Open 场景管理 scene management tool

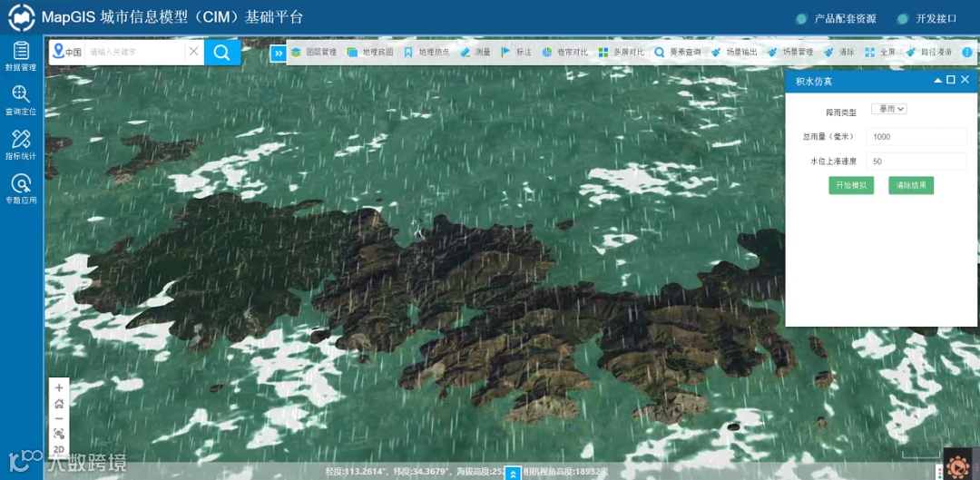coord(790,54)
